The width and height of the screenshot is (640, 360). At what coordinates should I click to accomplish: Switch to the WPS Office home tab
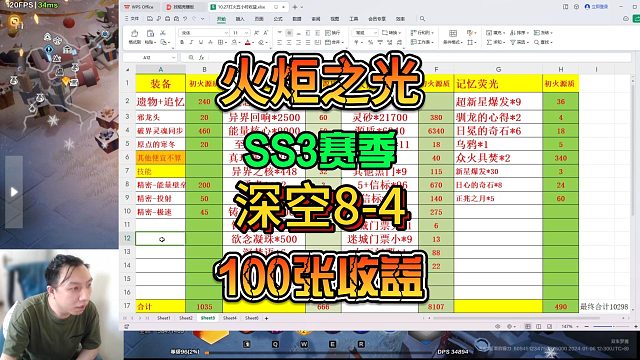tap(140, 7)
